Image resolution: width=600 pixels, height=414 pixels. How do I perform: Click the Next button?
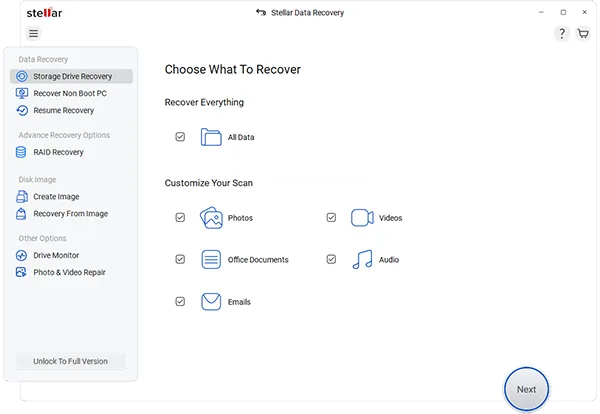click(x=527, y=389)
